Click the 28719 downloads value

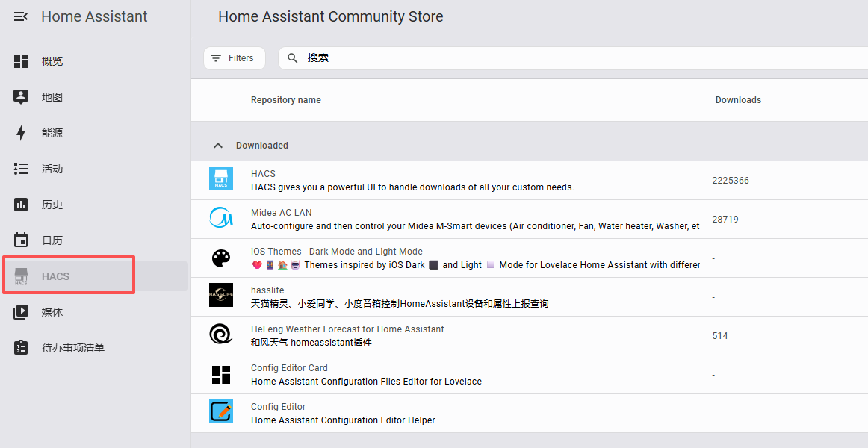point(725,220)
